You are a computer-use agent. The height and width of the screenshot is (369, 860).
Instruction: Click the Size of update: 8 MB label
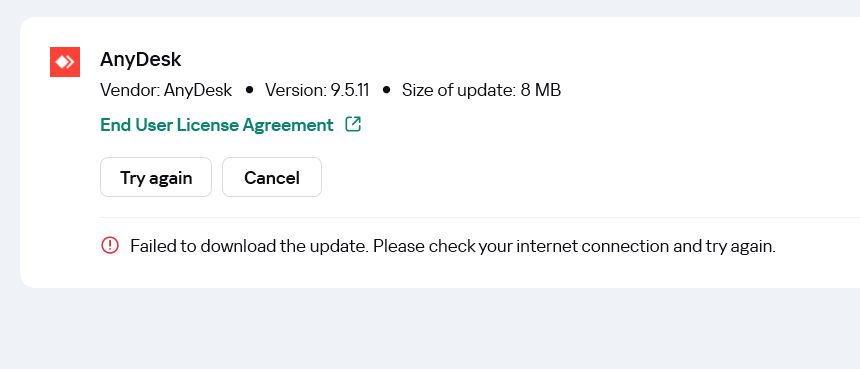pyautogui.click(x=481, y=90)
